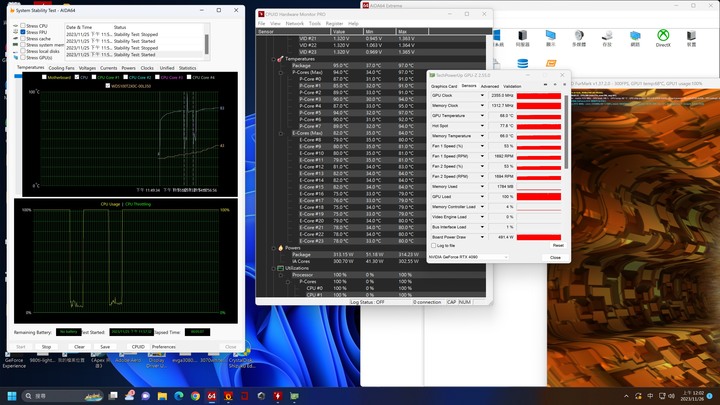720x405 pixels.
Task: Click the stability log scrollbar
Action: pos(206,44)
